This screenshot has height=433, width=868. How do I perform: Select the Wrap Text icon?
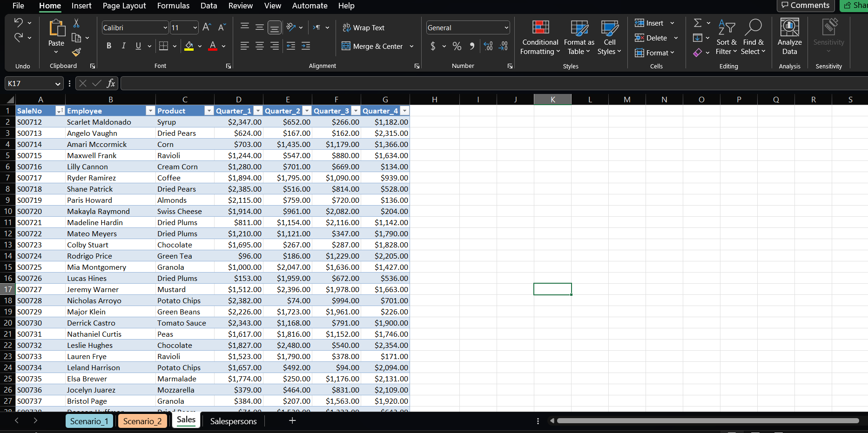[x=346, y=27]
